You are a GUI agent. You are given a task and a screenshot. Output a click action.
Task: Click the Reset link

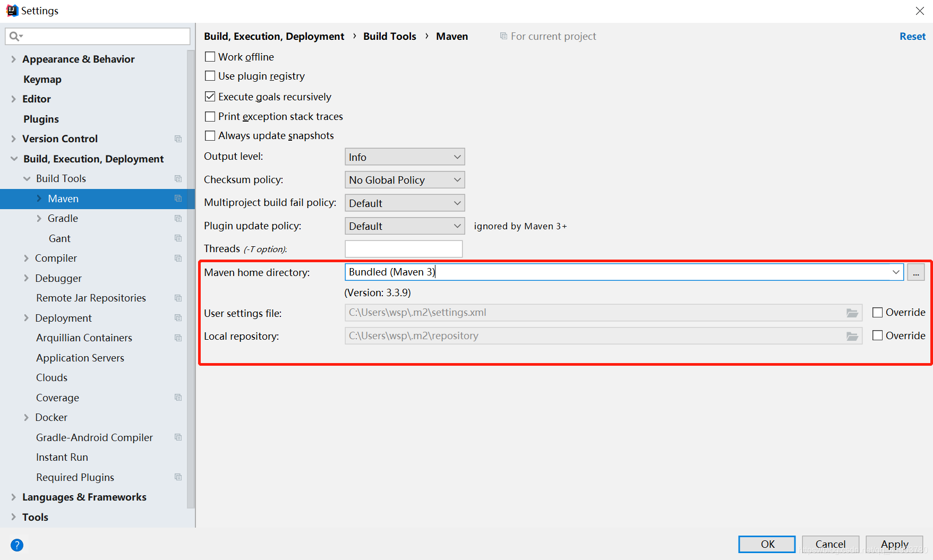click(x=912, y=36)
